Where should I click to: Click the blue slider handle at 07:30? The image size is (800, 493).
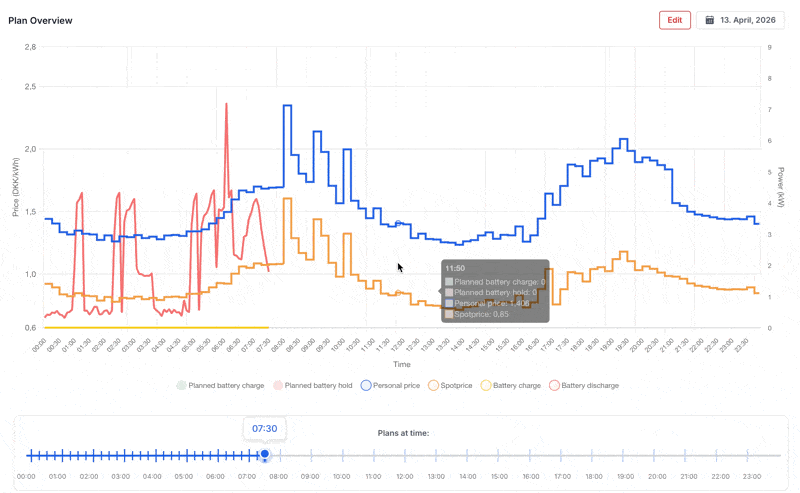[264, 454]
